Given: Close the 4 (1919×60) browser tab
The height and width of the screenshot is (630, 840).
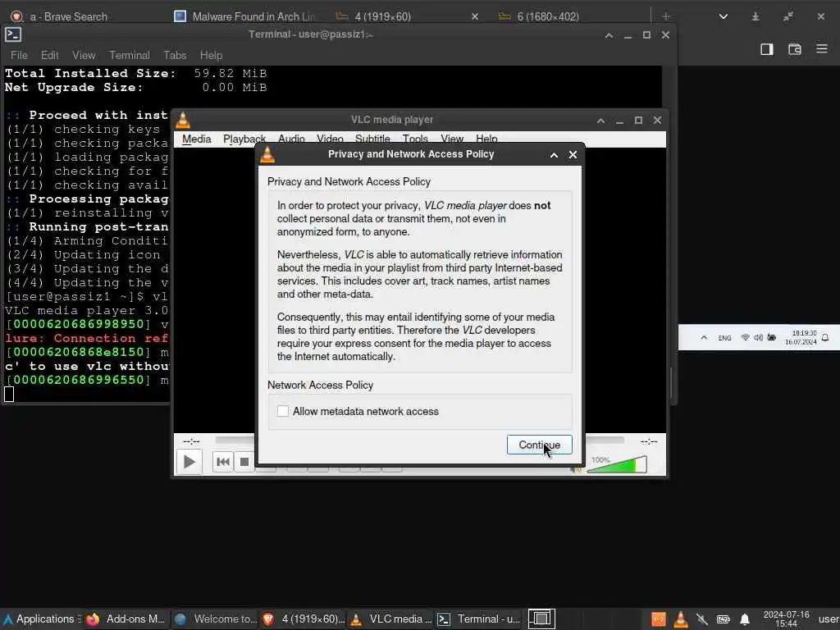Looking at the screenshot, I should [475, 16].
